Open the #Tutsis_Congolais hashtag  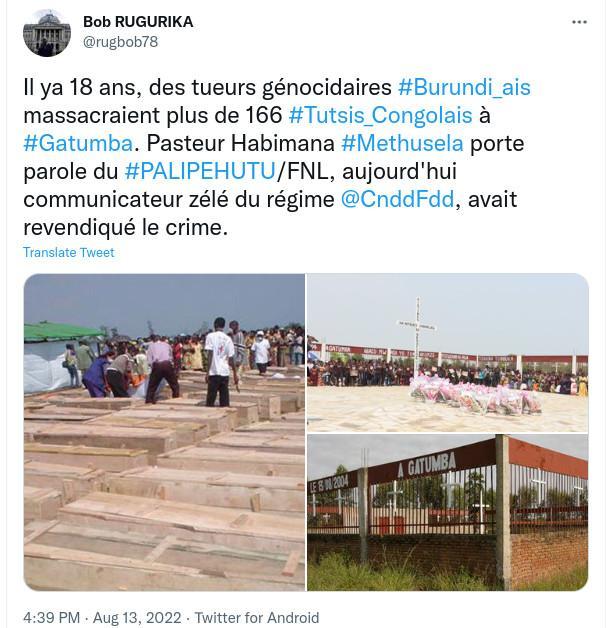380,115
